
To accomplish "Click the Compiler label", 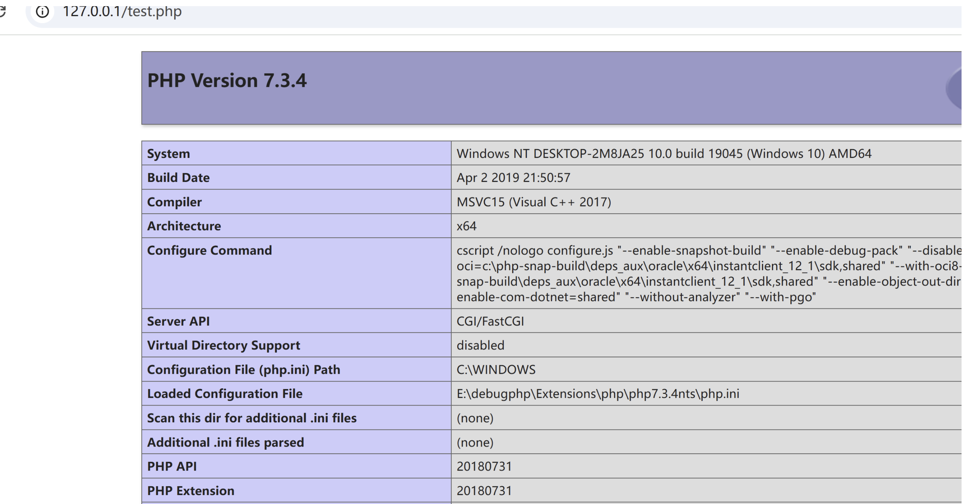I will point(174,202).
